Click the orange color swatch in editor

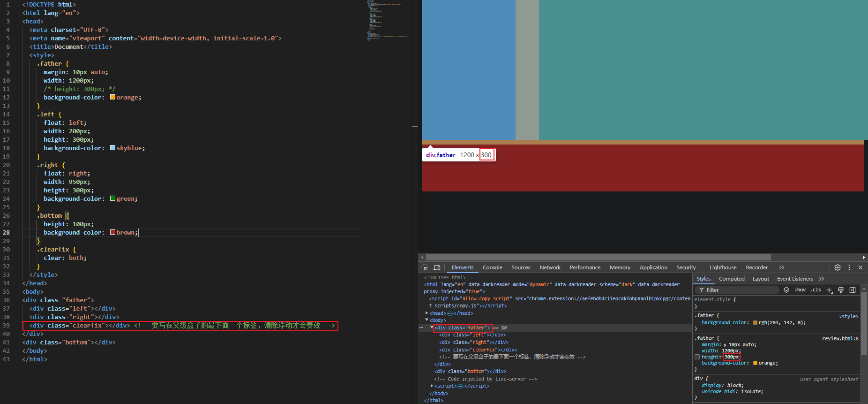(112, 97)
